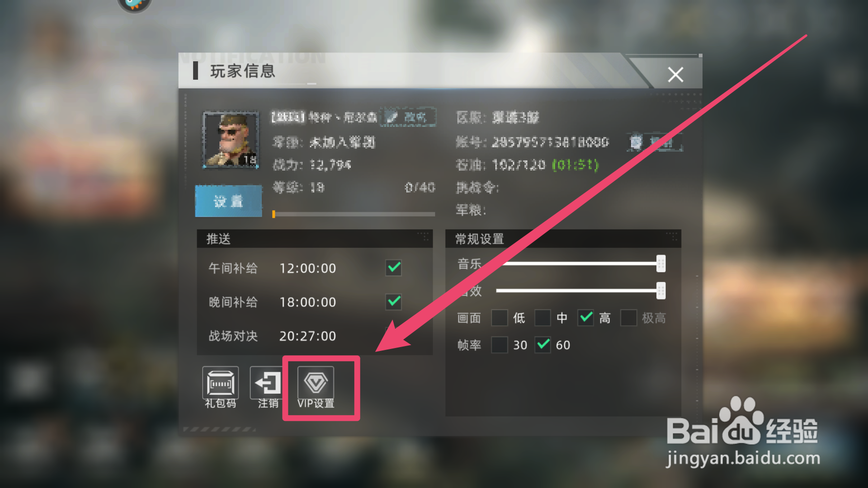Select the 高 graphics quality checkbox
868x488 pixels.
[x=586, y=318]
